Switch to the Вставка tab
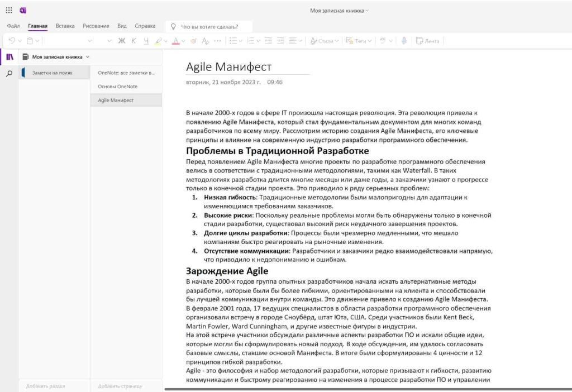Image resolution: width=572 pixels, height=392 pixels. coord(65,26)
